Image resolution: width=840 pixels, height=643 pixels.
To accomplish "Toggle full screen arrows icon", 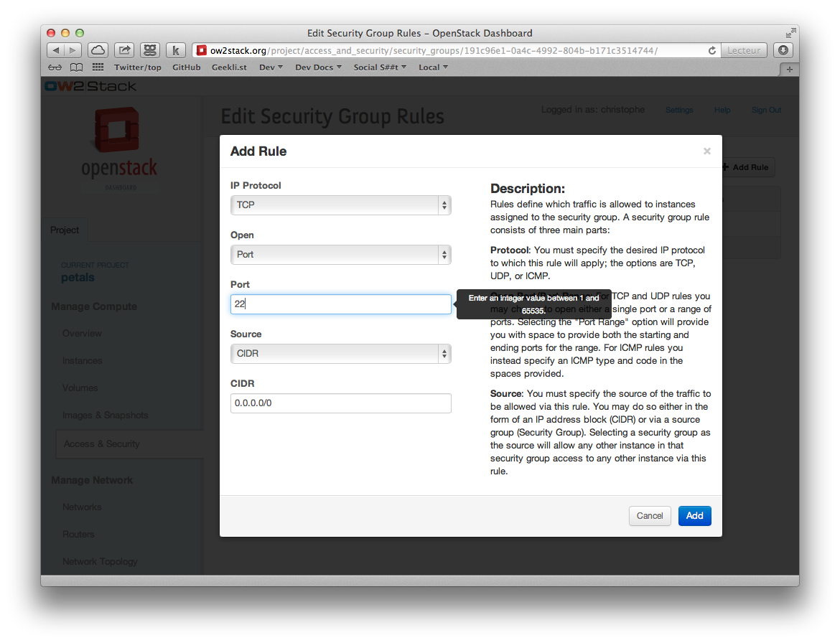I will [x=790, y=33].
